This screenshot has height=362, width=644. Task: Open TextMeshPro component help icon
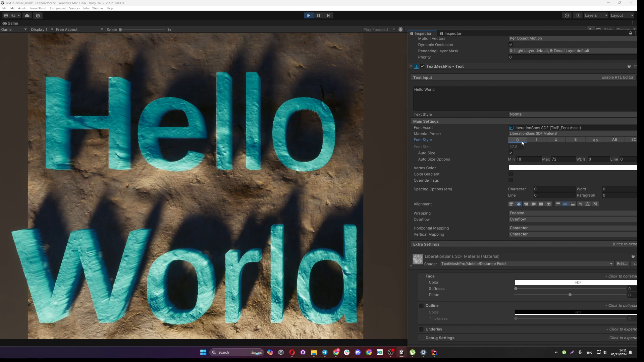coord(629,66)
